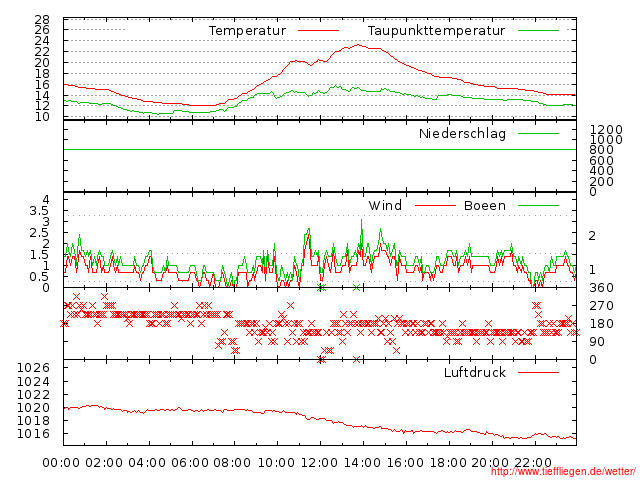Image resolution: width=640 pixels, height=480 pixels.
Task: Click the 10:00 time axis label
Action: click(x=276, y=463)
